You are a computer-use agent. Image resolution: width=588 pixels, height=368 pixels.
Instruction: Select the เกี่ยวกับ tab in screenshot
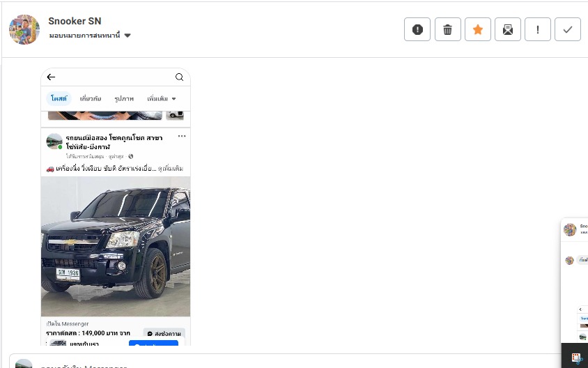point(91,99)
